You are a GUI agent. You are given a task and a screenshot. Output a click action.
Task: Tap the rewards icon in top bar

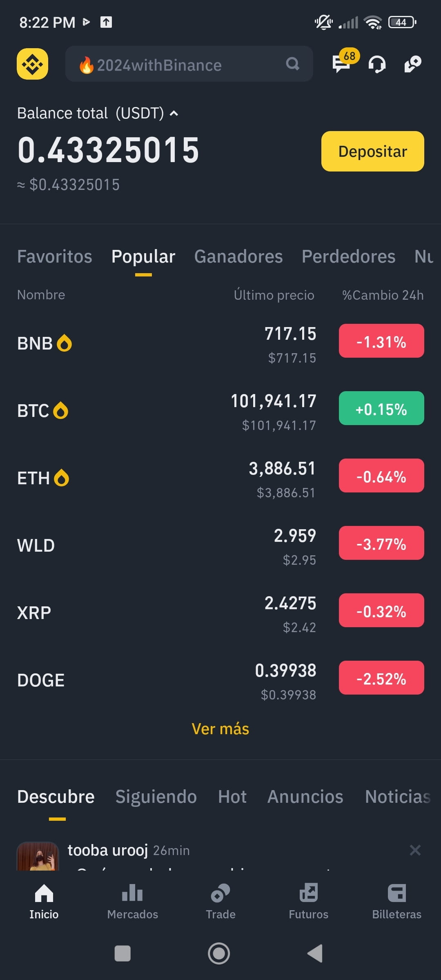tap(412, 64)
